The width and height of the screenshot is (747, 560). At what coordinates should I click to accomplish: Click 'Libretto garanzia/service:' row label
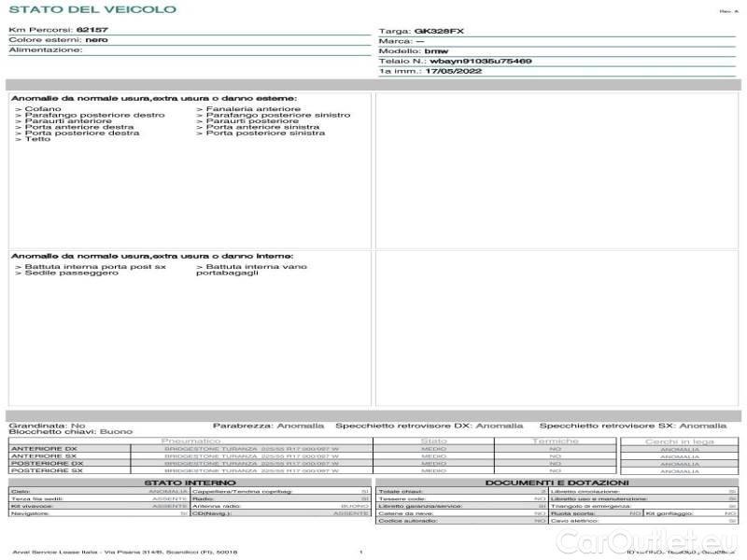[x=421, y=506]
